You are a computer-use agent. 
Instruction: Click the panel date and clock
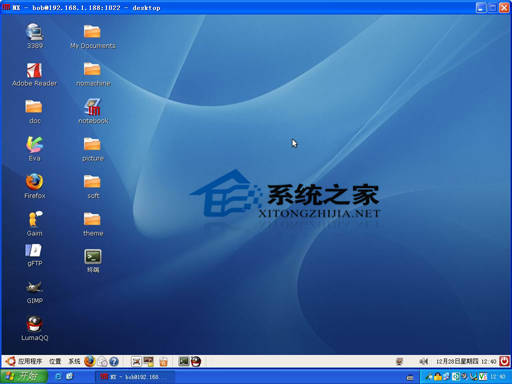pyautogui.click(x=466, y=361)
